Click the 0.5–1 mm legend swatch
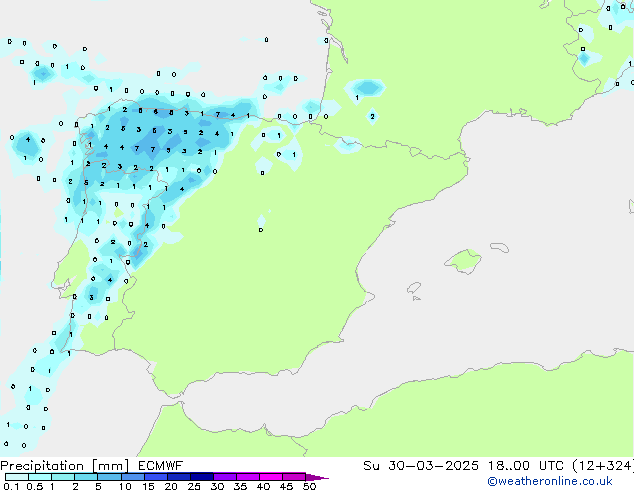This screenshot has height=490, width=634. (x=40, y=477)
